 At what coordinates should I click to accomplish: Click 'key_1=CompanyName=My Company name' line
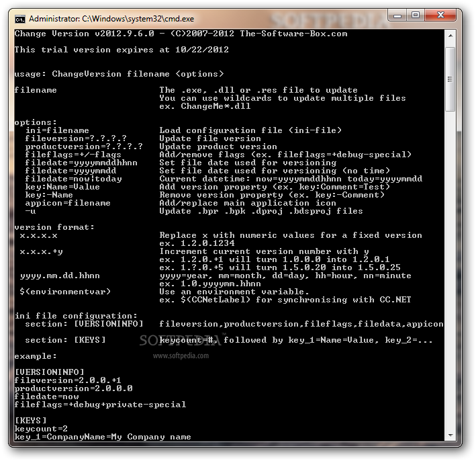[x=103, y=437]
